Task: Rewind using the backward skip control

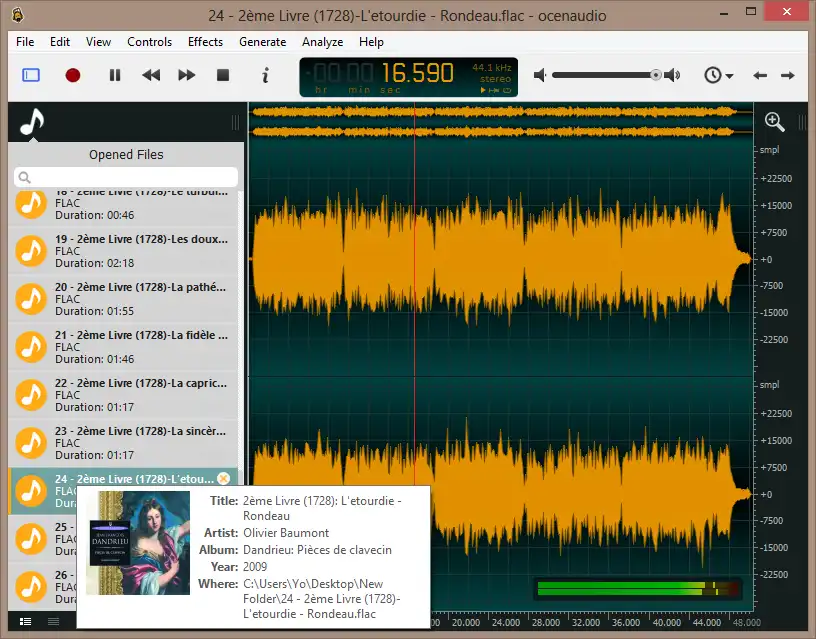Action: tap(152, 74)
